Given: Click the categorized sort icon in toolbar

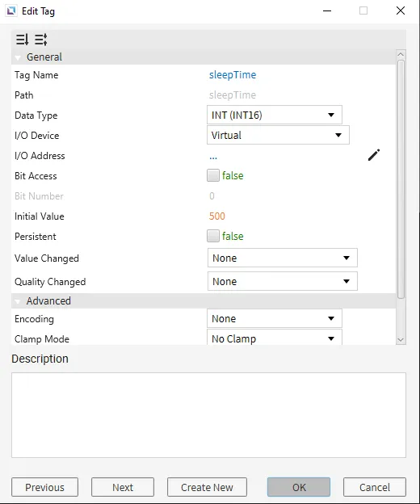Looking at the screenshot, I should pos(22,40).
